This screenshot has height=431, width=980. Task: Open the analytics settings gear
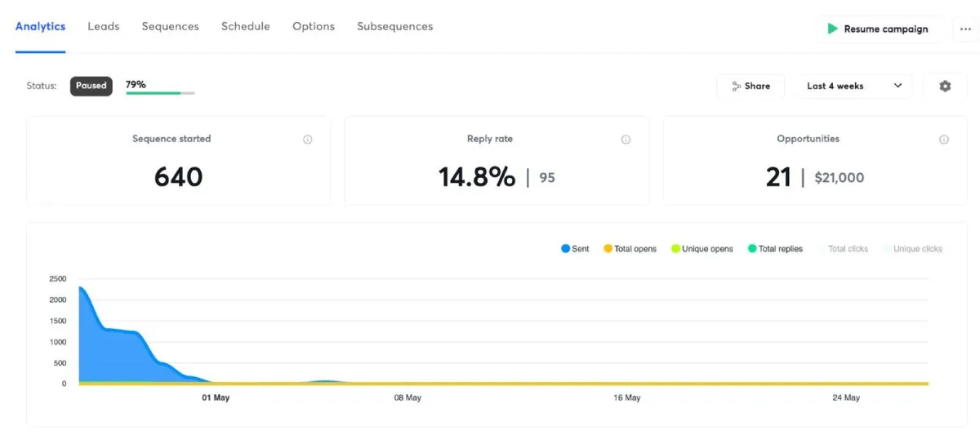(x=945, y=86)
